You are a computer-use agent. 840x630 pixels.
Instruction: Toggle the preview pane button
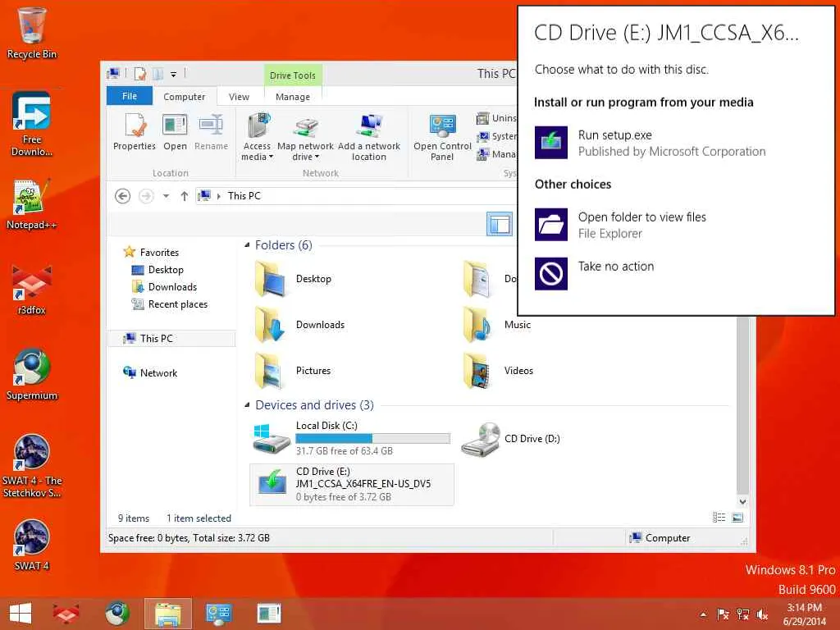pos(500,224)
